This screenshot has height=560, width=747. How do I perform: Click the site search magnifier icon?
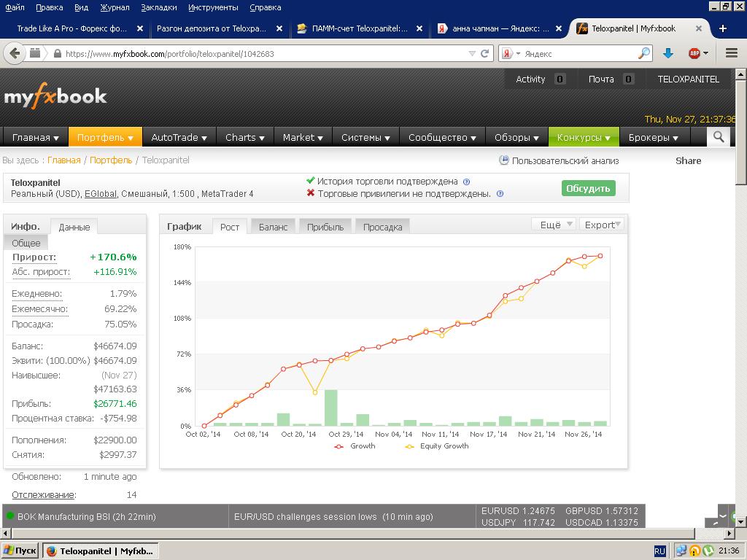pyautogui.click(x=719, y=137)
